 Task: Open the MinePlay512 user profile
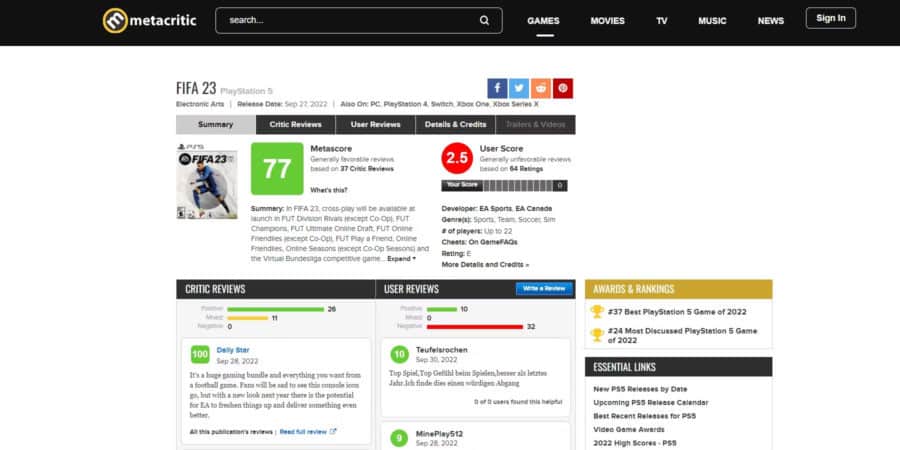439,434
